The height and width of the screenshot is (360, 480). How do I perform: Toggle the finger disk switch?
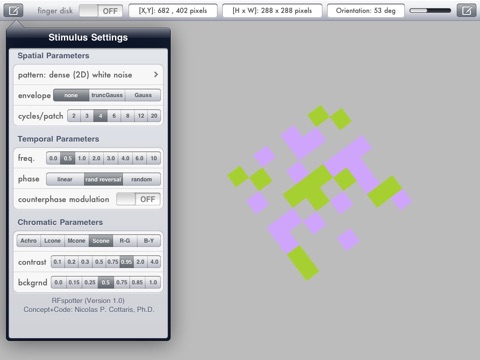[x=101, y=11]
